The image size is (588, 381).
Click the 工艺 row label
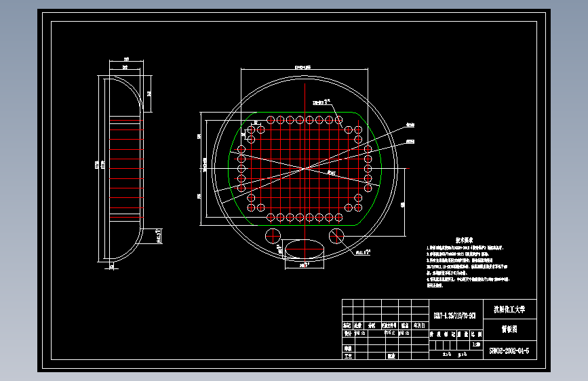[x=348, y=356]
